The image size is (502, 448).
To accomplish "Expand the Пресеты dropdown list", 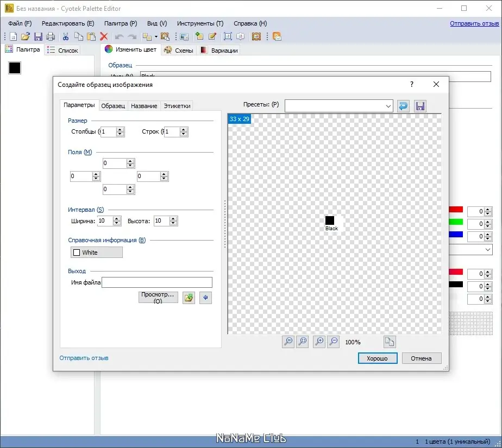I will point(388,106).
